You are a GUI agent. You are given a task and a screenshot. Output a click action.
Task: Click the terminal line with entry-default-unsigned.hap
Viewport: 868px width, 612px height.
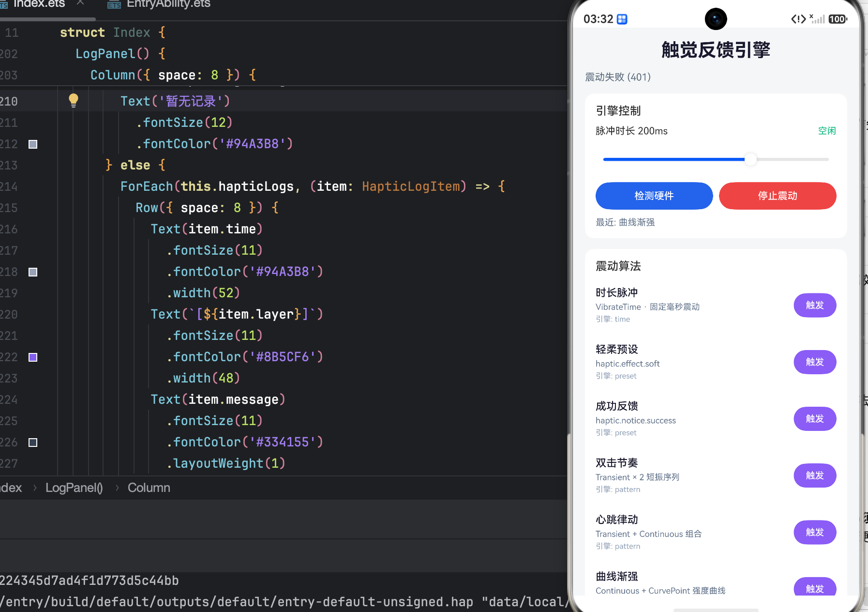pos(284,602)
